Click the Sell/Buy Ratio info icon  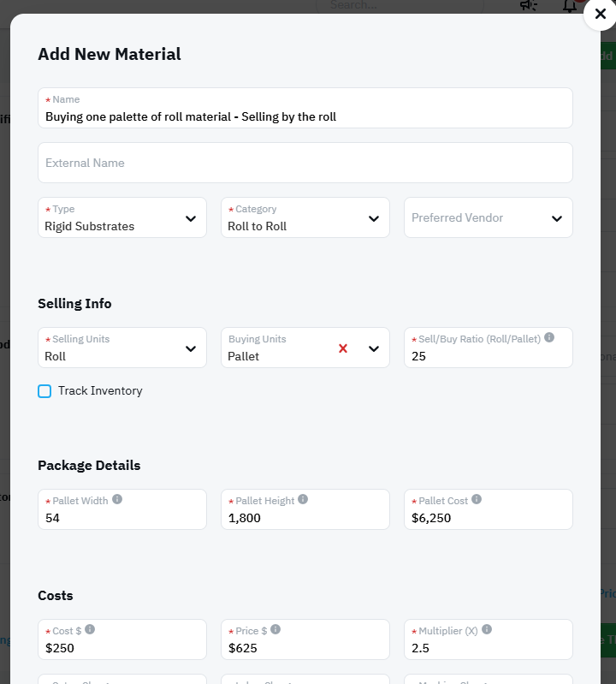coord(549,337)
